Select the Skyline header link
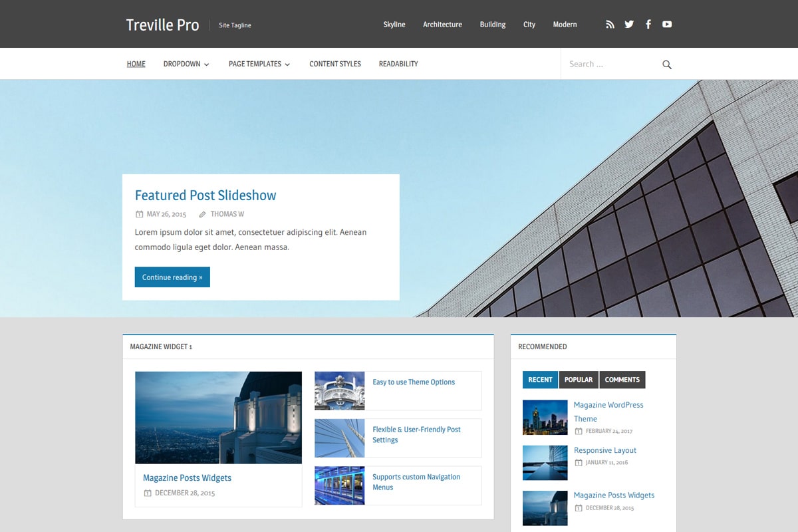The height and width of the screenshot is (532, 798). [x=394, y=25]
